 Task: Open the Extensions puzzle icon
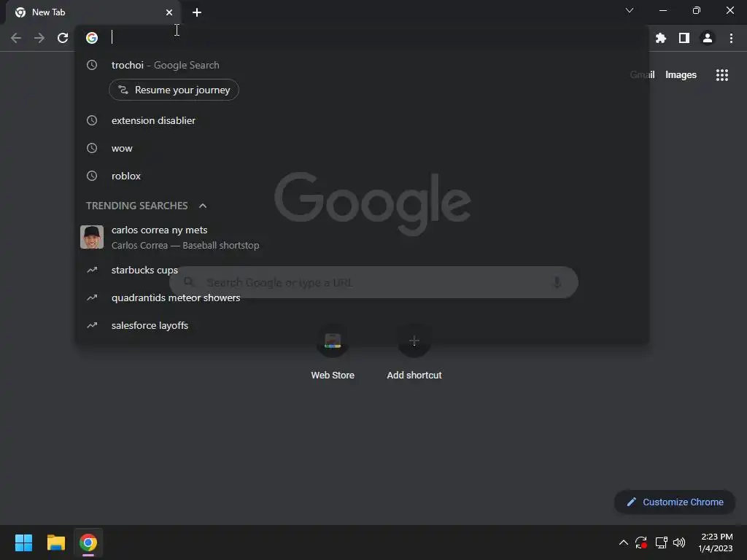pos(660,38)
